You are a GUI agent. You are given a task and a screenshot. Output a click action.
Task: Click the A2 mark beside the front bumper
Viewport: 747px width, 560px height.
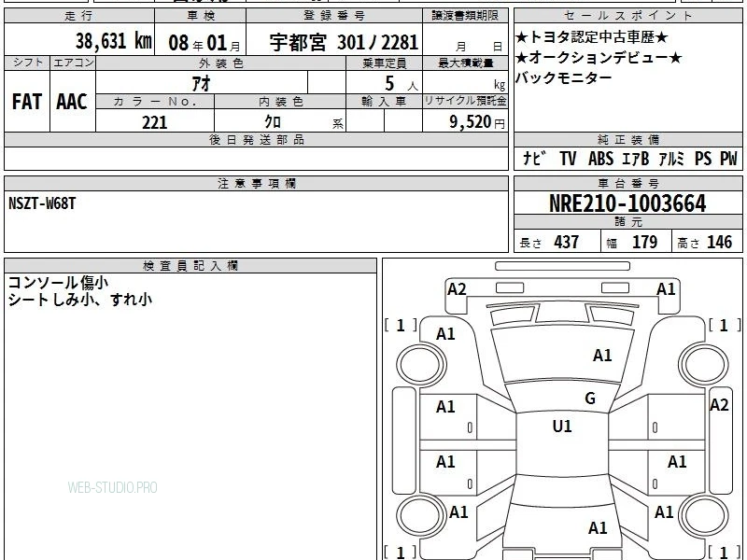(x=457, y=289)
